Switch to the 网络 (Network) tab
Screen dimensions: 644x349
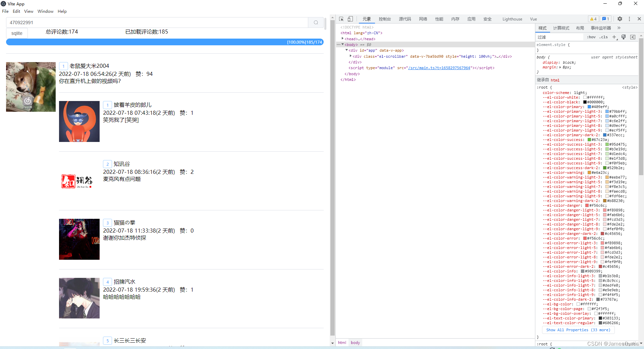coord(423,19)
